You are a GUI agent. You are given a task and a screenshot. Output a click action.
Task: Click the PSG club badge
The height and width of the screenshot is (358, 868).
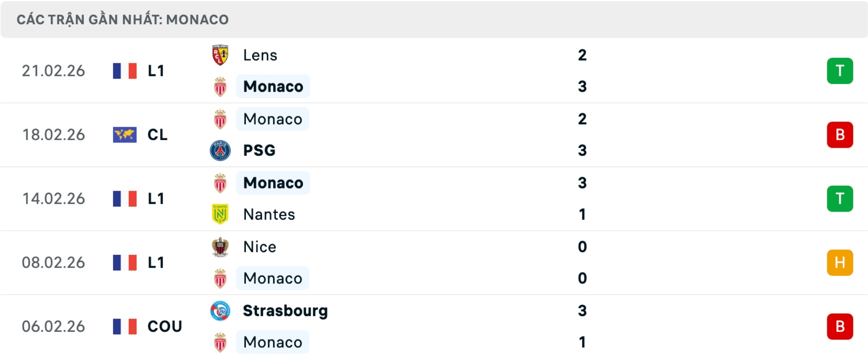coord(220,151)
